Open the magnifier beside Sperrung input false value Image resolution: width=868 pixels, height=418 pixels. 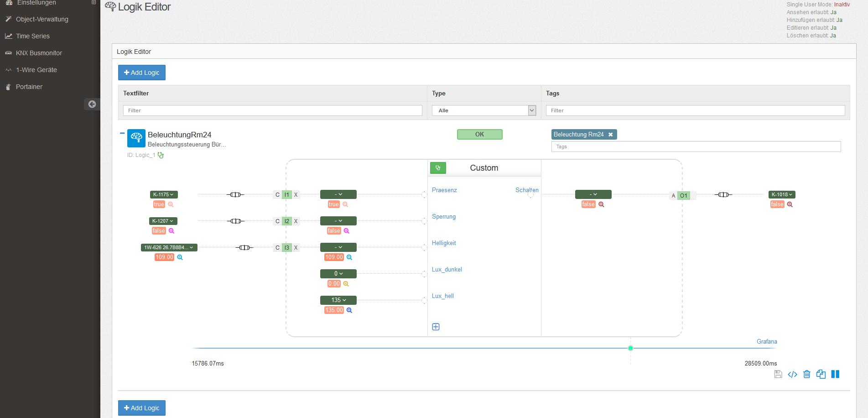pyautogui.click(x=347, y=231)
